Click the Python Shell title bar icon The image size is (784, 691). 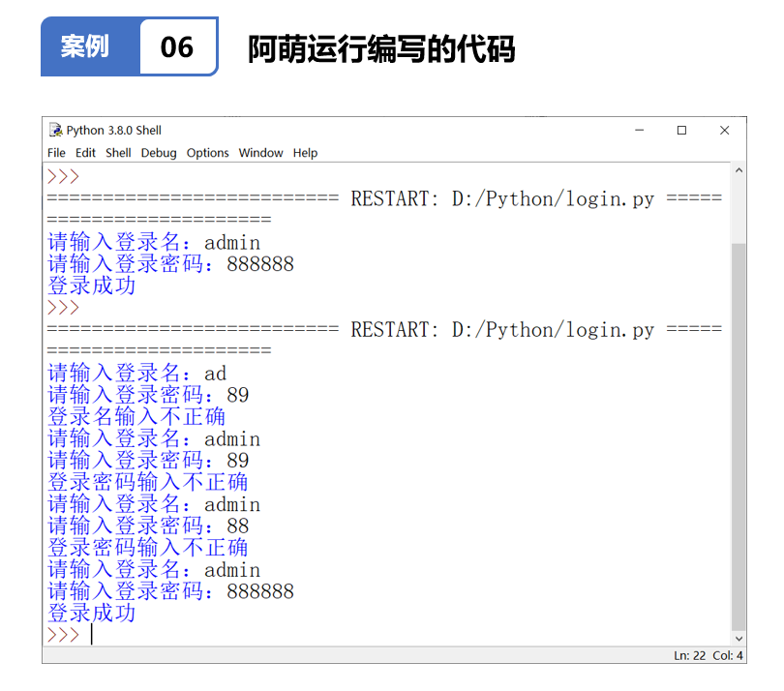click(x=55, y=130)
